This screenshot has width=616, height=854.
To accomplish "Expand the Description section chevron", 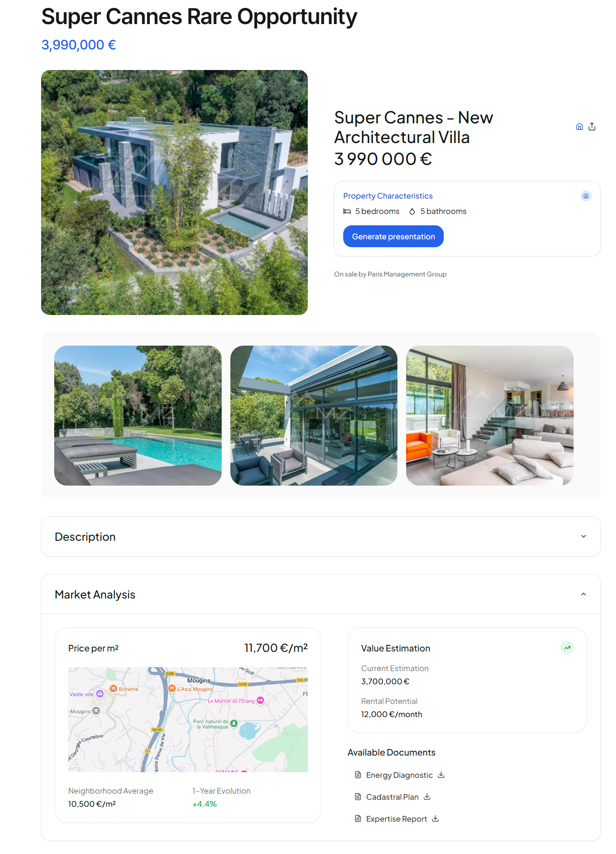I will (583, 536).
